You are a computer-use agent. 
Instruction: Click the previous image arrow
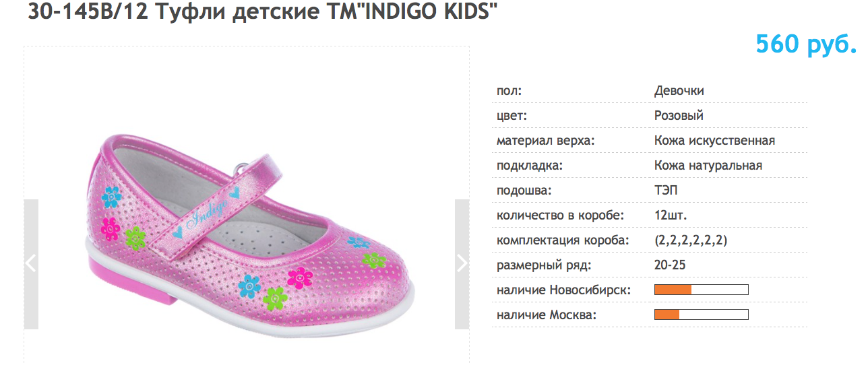[x=31, y=263]
